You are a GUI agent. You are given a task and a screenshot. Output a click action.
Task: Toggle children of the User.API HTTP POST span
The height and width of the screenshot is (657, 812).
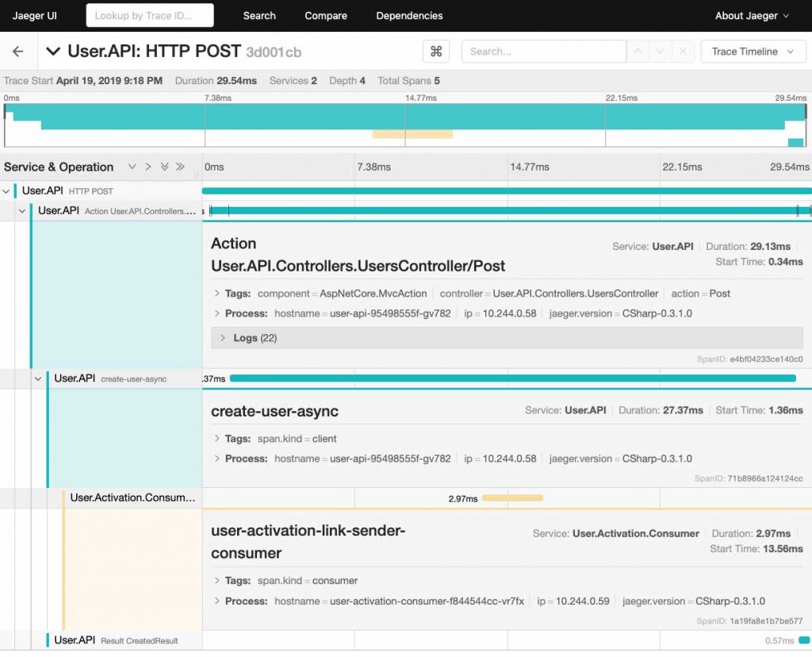6,191
